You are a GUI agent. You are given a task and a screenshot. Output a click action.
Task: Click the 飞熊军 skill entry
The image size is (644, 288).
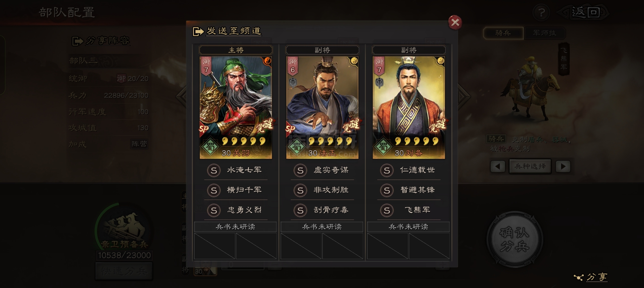coord(417,210)
